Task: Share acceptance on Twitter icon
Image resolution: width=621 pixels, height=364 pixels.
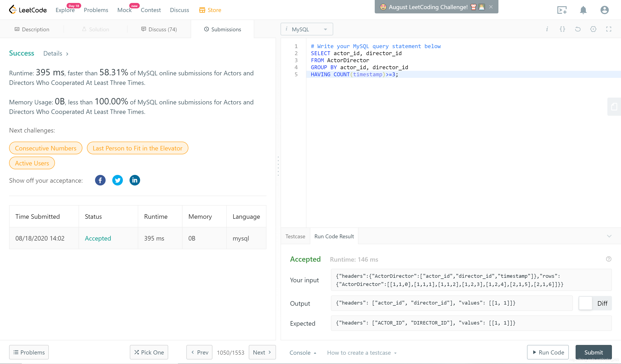Action: [117, 180]
